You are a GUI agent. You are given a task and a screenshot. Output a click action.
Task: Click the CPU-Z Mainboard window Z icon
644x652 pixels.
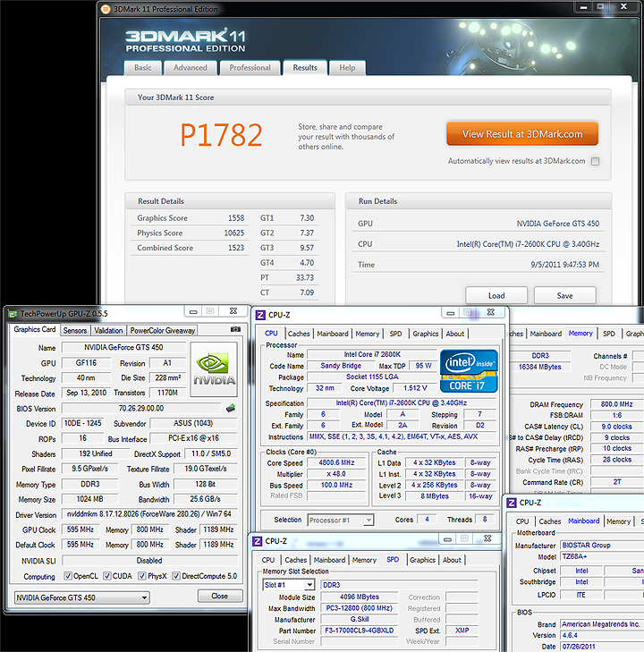pyautogui.click(x=512, y=503)
